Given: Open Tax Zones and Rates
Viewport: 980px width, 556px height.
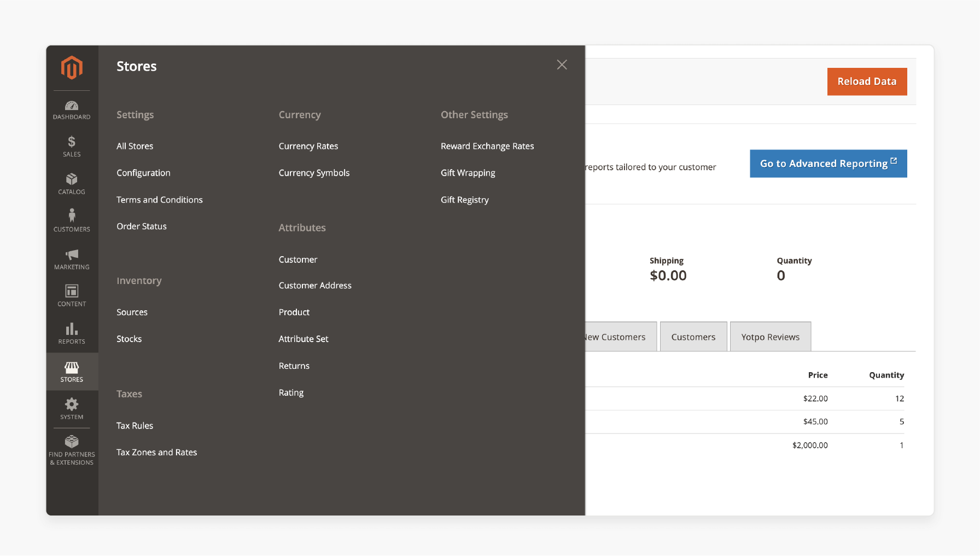Looking at the screenshot, I should (156, 453).
